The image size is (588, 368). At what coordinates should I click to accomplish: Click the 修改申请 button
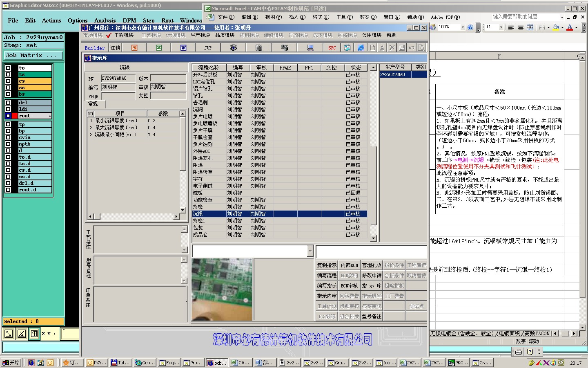(372, 276)
